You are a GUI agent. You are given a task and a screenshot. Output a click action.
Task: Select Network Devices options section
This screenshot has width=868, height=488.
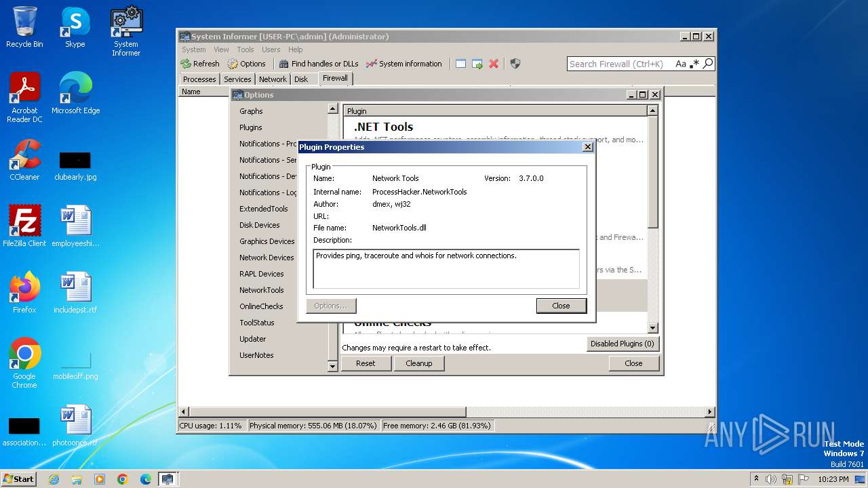click(x=267, y=258)
